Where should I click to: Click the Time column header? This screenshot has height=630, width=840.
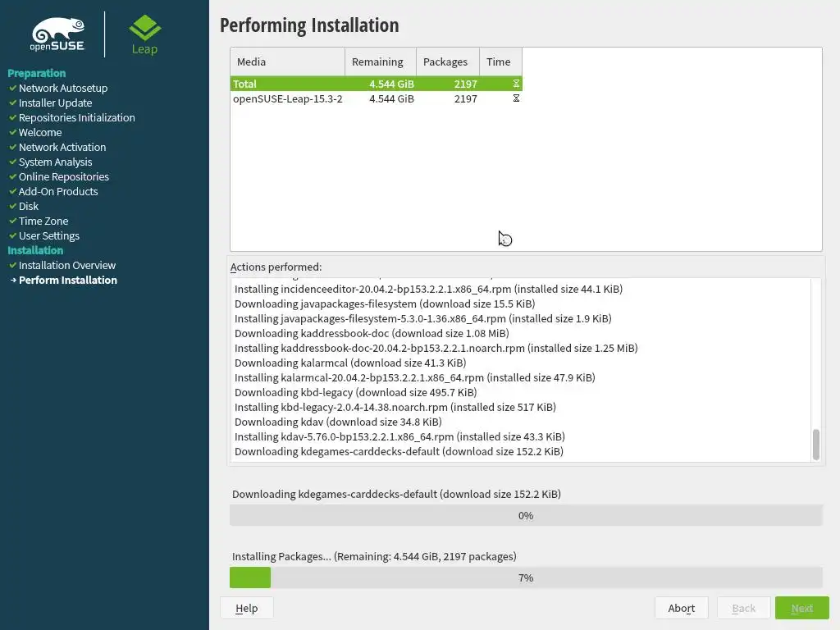(x=501, y=62)
